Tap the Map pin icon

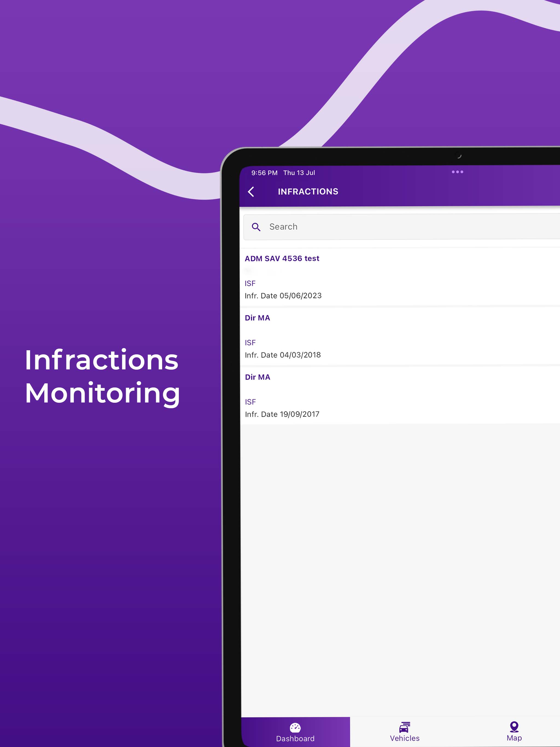(514, 727)
